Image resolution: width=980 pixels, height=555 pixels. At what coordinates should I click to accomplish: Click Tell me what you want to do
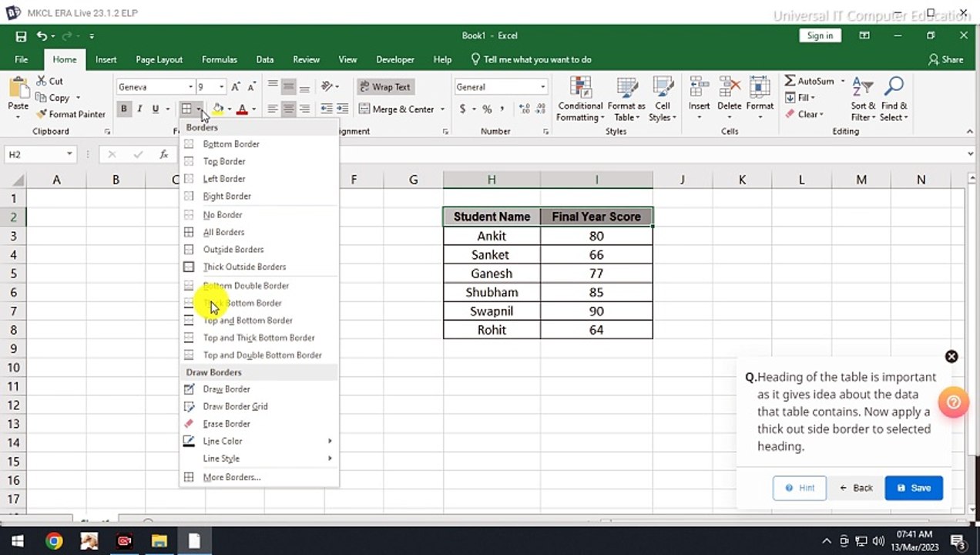(x=531, y=59)
